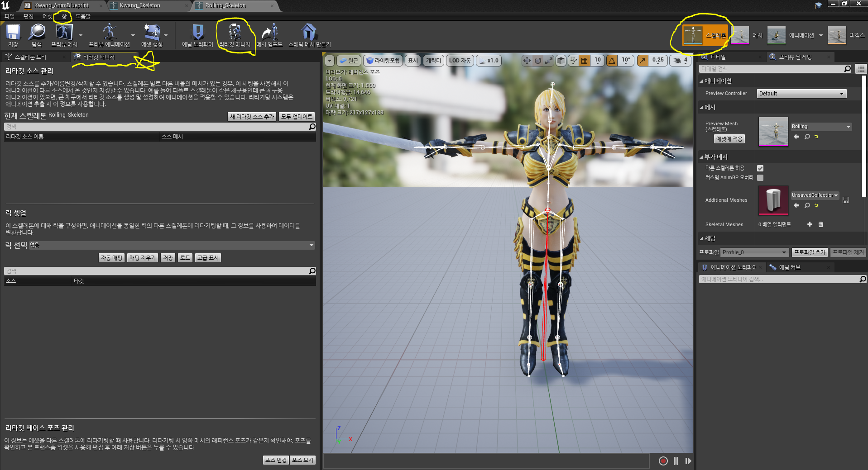
Task: Add a Skeletal Meshes array element
Action: tap(810, 224)
